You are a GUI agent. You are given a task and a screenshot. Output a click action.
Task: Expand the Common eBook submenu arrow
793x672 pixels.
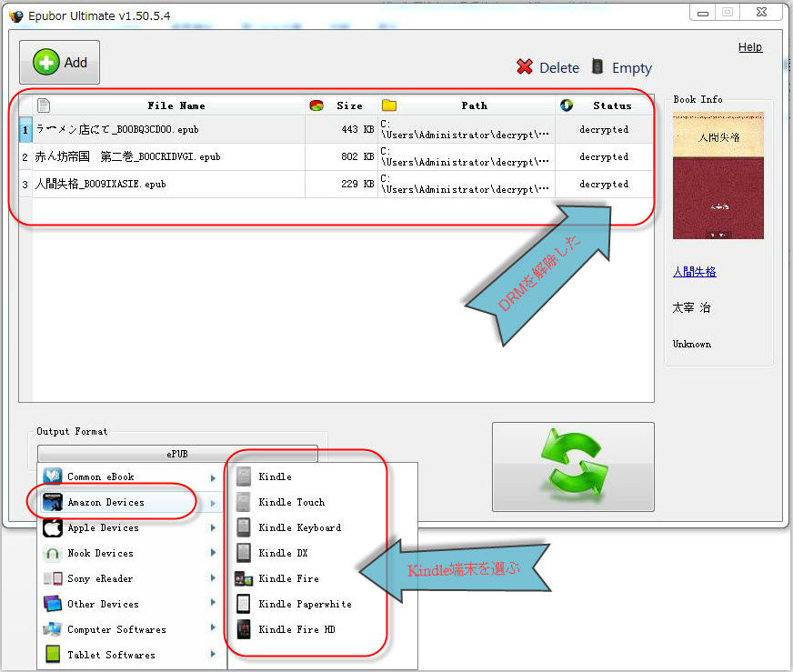(213, 477)
